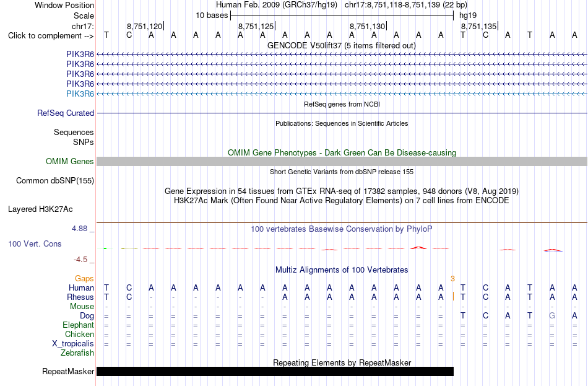Click the Human Feb. 2009 (GRCh37/hg19) header

click(x=277, y=5)
